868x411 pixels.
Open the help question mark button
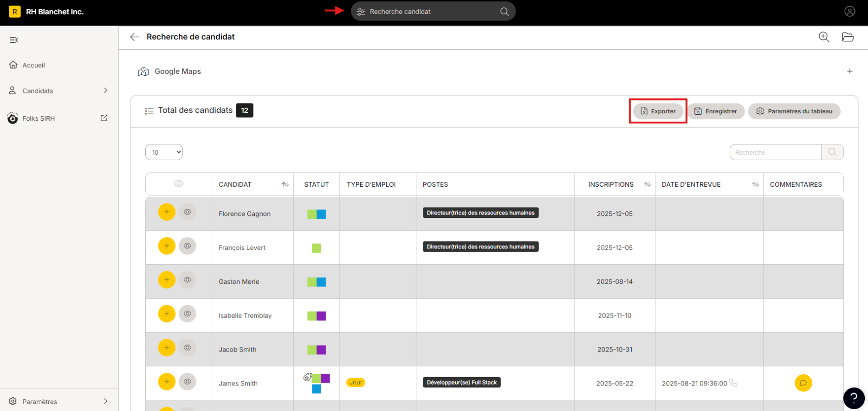[x=854, y=398]
